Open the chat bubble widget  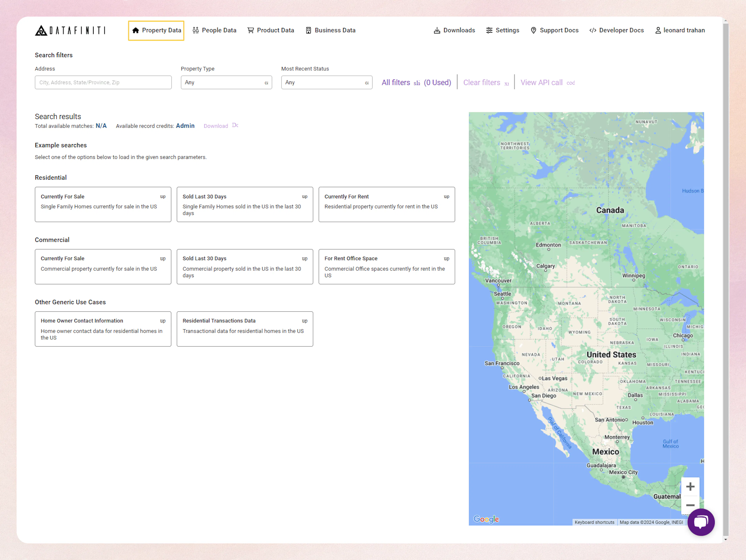coord(701,522)
